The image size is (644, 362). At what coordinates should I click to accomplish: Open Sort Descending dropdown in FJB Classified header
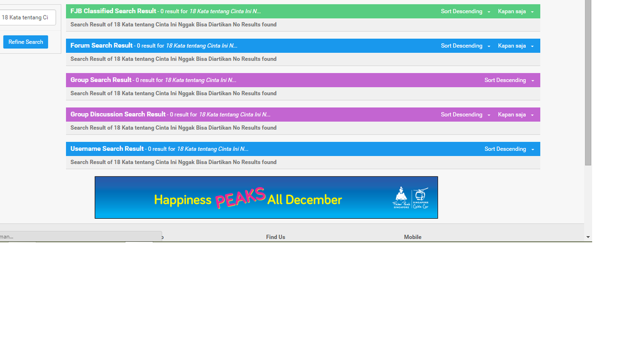465,11
